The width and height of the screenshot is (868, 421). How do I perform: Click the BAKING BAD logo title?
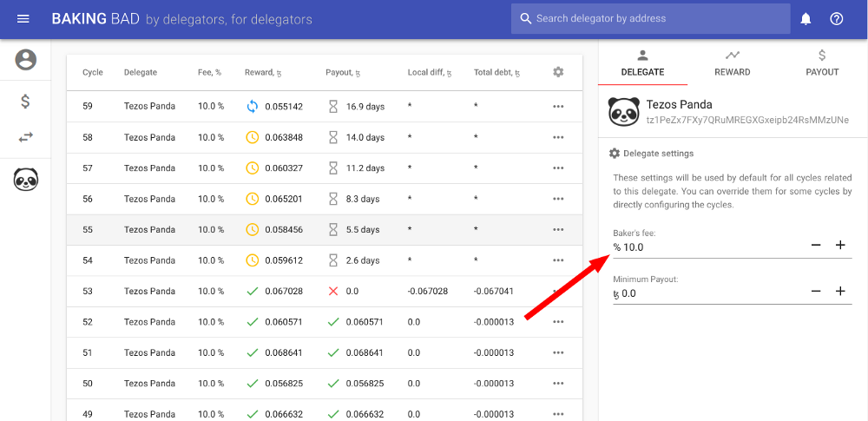tap(95, 19)
